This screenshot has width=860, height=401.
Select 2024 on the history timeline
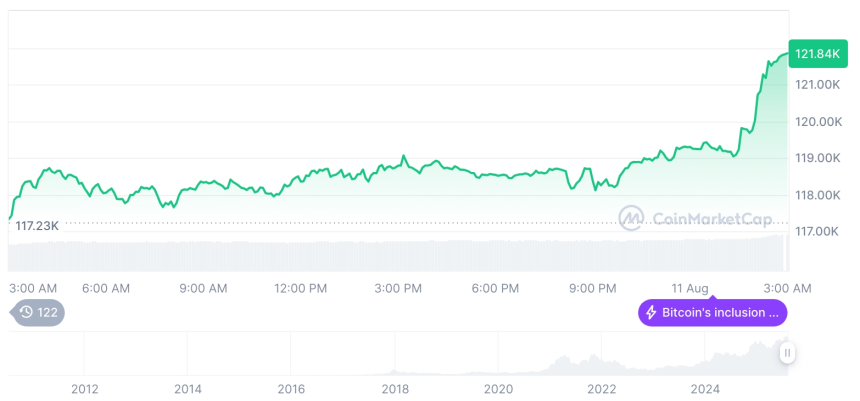pos(705,388)
